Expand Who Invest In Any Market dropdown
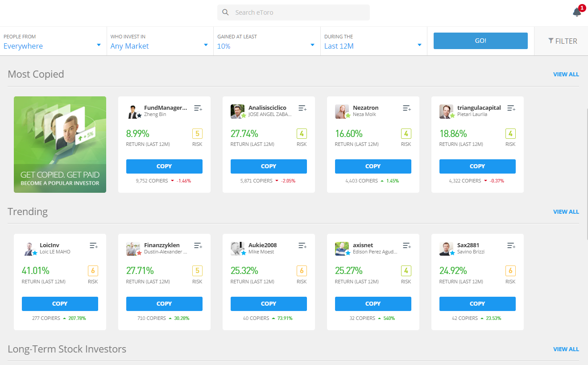The width and height of the screenshot is (588, 365). 160,41
